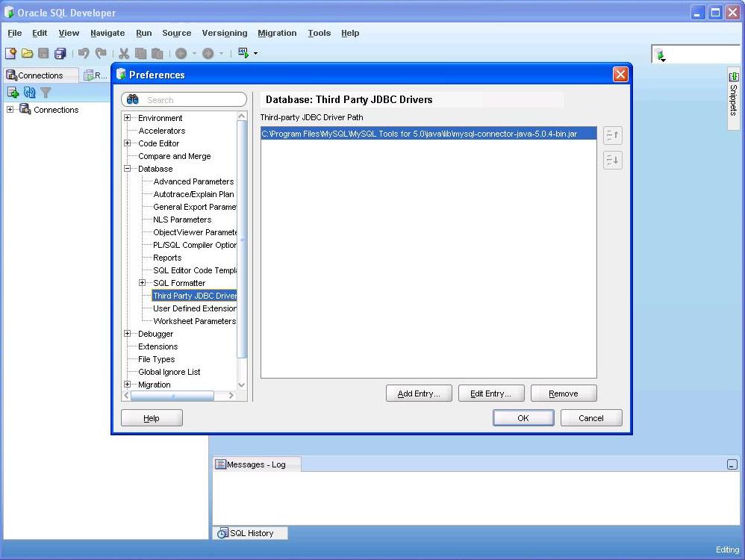The image size is (745, 560).
Task: Click New Connection green plus icon
Action: click(13, 93)
